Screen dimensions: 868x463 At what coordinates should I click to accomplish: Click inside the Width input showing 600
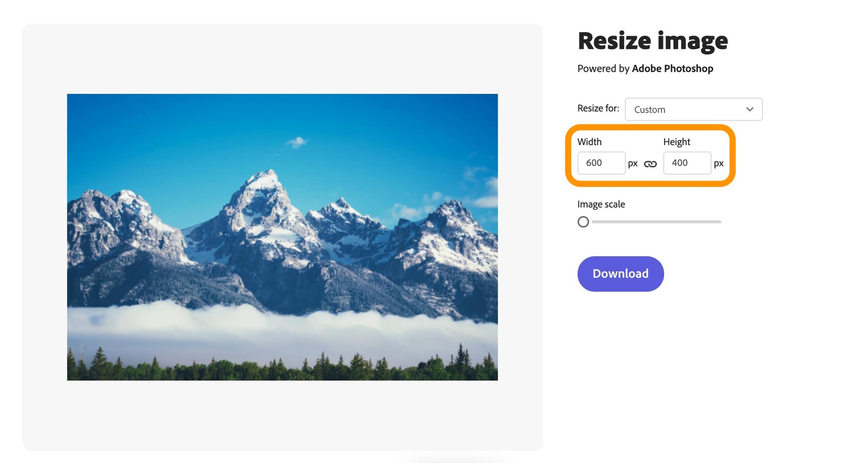pyautogui.click(x=601, y=163)
